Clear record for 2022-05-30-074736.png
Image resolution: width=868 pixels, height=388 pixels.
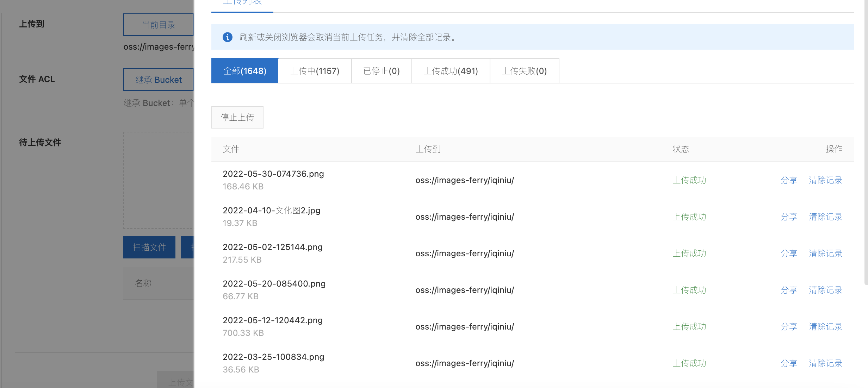(825, 180)
